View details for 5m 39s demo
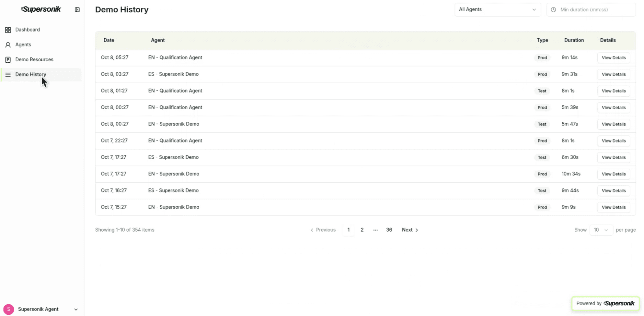Image resolution: width=644 pixels, height=316 pixels. [x=614, y=107]
